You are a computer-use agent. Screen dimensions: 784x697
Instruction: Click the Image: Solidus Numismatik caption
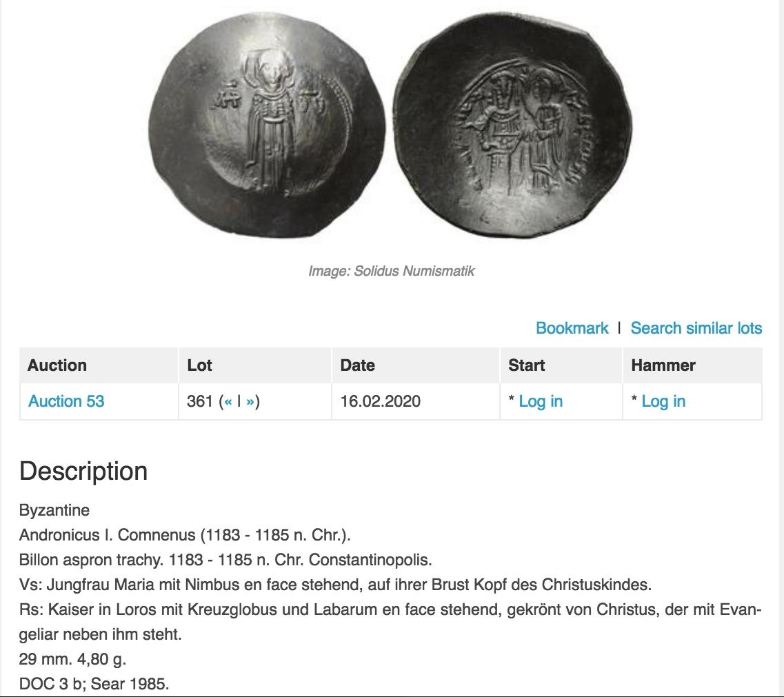coord(391,271)
